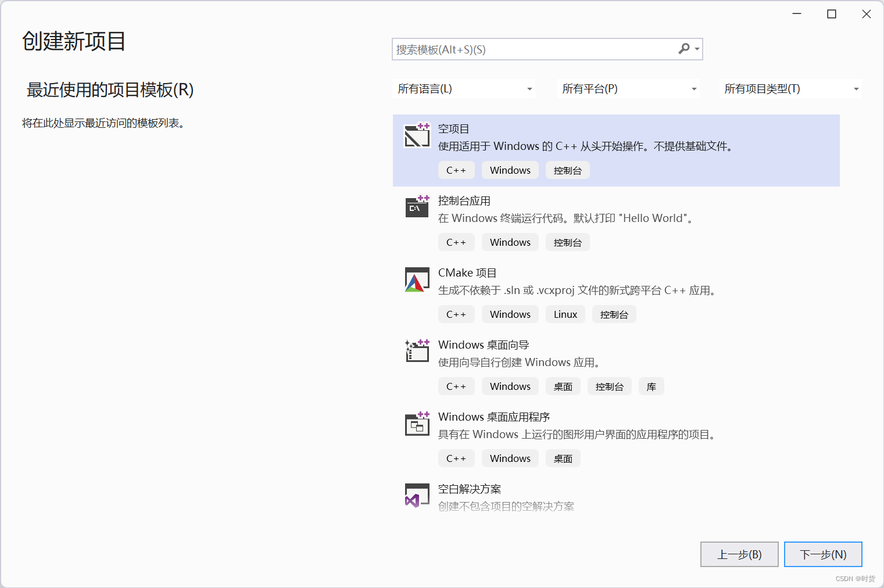
Task: Close the 创建新项目 dialog
Action: [867, 14]
